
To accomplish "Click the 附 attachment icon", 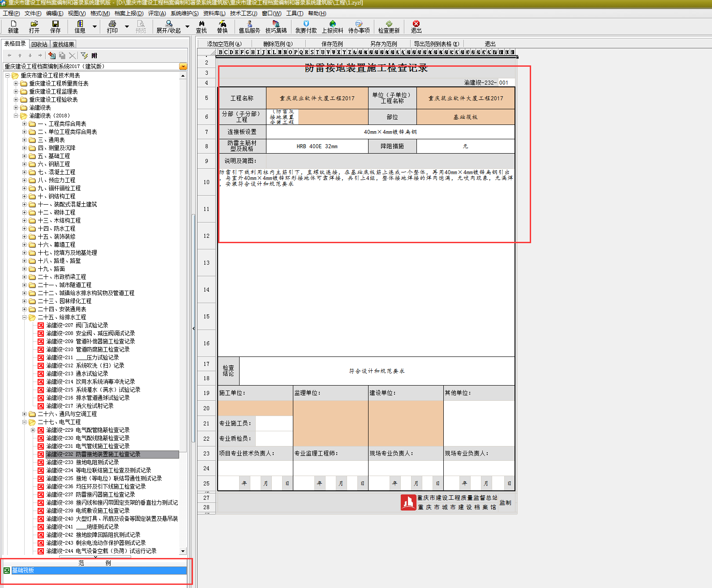I will [94, 56].
